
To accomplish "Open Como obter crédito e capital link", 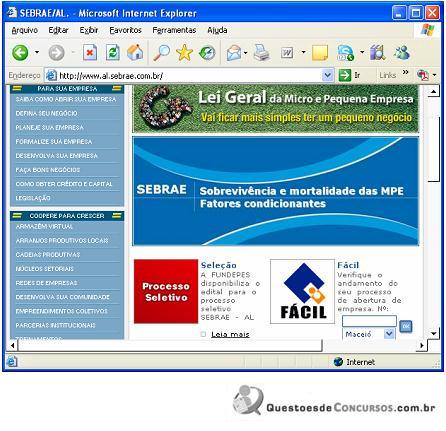I will (64, 184).
